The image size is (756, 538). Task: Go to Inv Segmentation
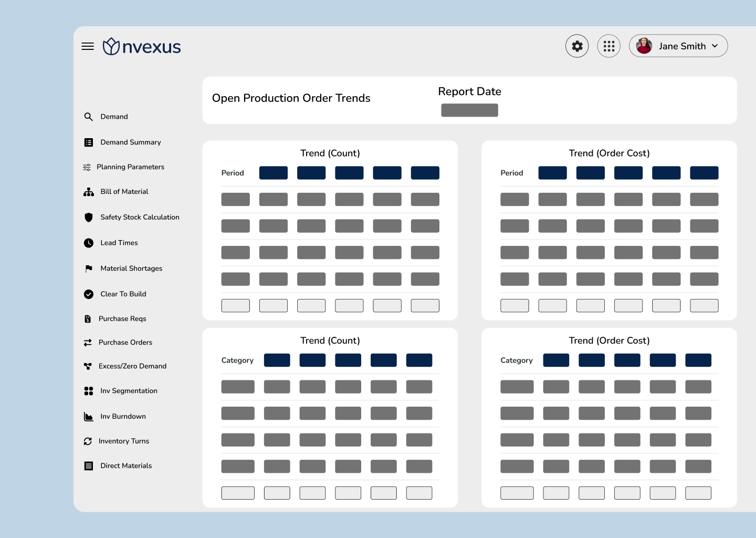[x=129, y=391]
